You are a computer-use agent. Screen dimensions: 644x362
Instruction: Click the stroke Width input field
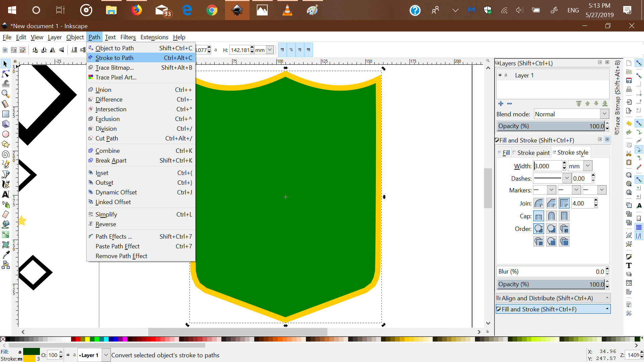[547, 166]
